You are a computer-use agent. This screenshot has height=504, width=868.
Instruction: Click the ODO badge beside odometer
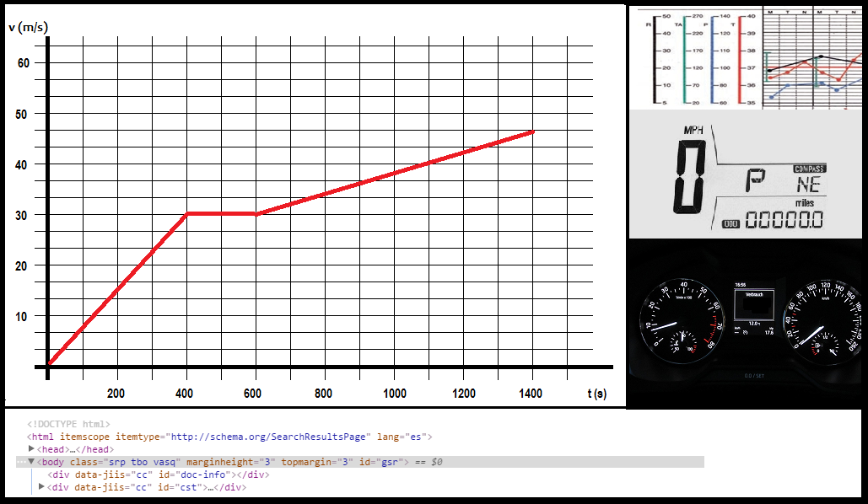(731, 223)
